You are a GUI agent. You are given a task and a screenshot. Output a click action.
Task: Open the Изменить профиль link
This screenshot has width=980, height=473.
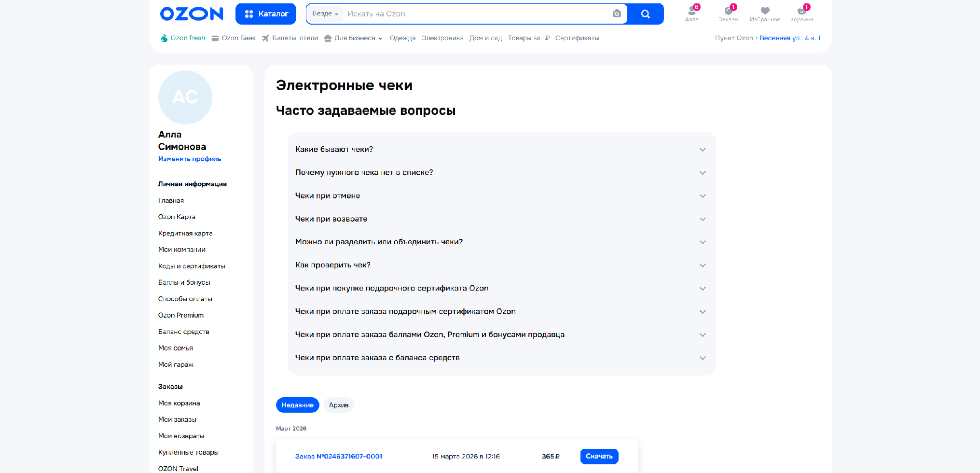189,158
